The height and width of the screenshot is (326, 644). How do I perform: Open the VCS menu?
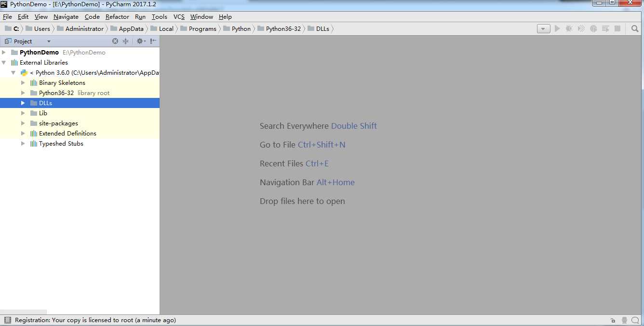pyautogui.click(x=179, y=16)
